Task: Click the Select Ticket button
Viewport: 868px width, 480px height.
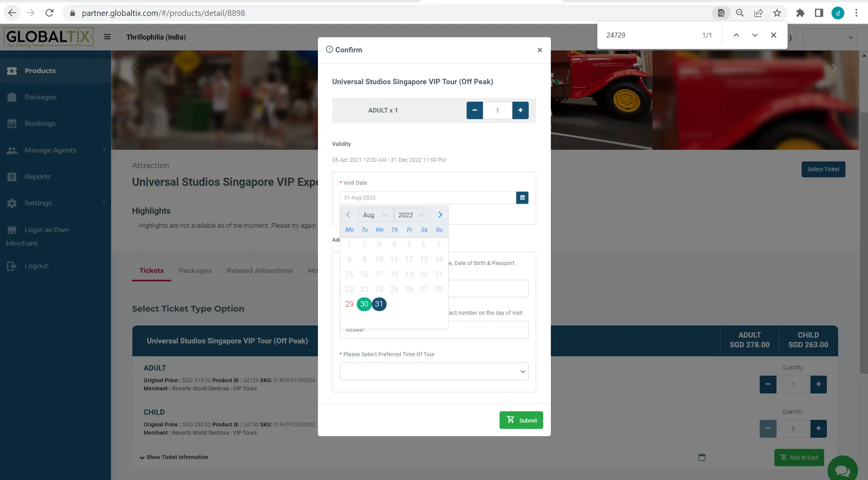Action: [x=823, y=169]
